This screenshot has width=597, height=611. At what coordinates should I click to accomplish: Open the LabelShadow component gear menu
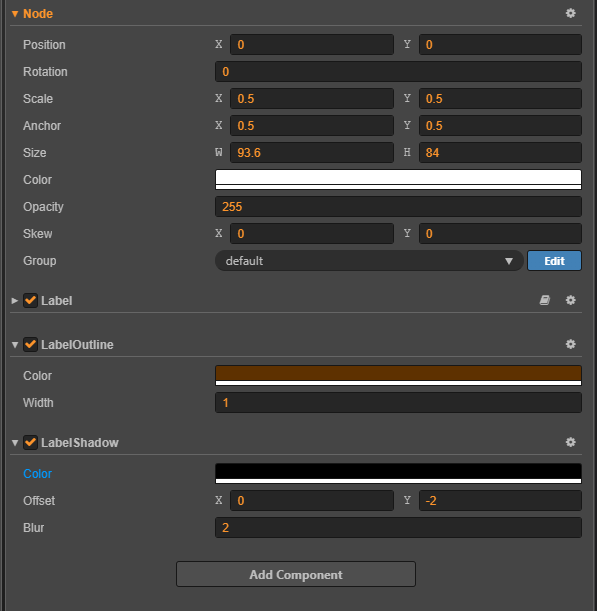coord(571,442)
